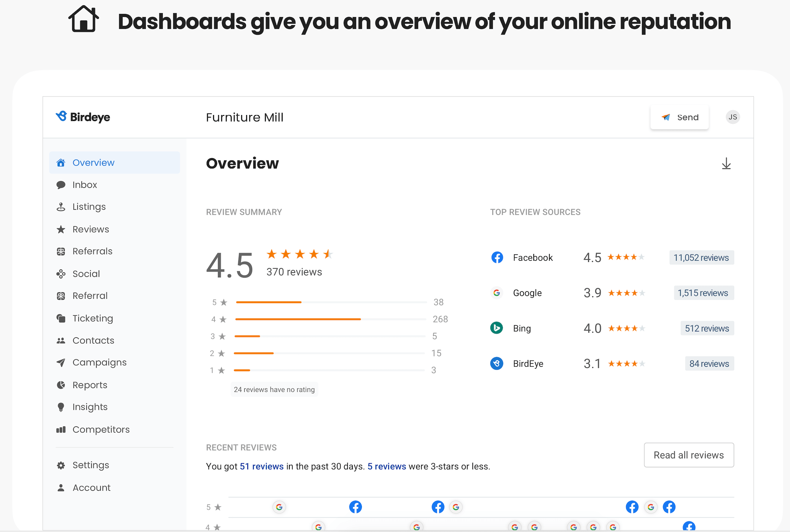Click the Facebook icon in Top Review Sources
790x532 pixels.
point(497,257)
